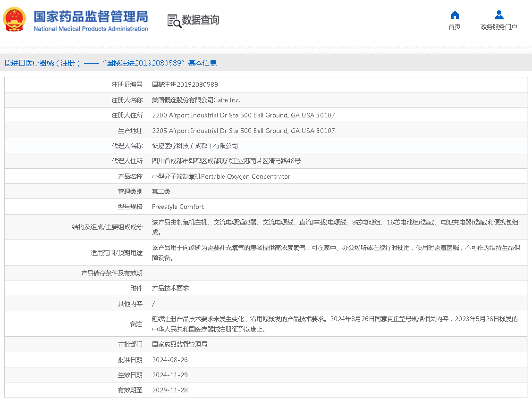The width and height of the screenshot is (532, 398).
Task: Open the 产品技术要求 attachment
Action: tap(170, 288)
